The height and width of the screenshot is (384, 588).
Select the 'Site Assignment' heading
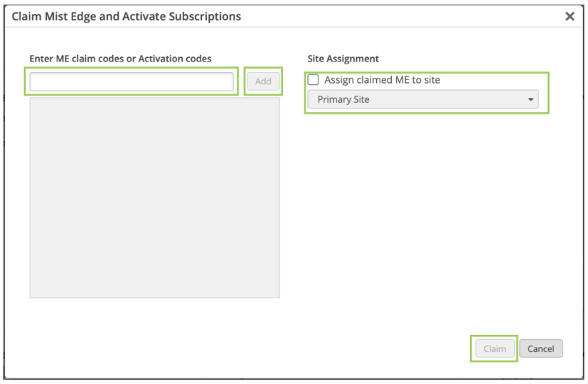(x=343, y=59)
